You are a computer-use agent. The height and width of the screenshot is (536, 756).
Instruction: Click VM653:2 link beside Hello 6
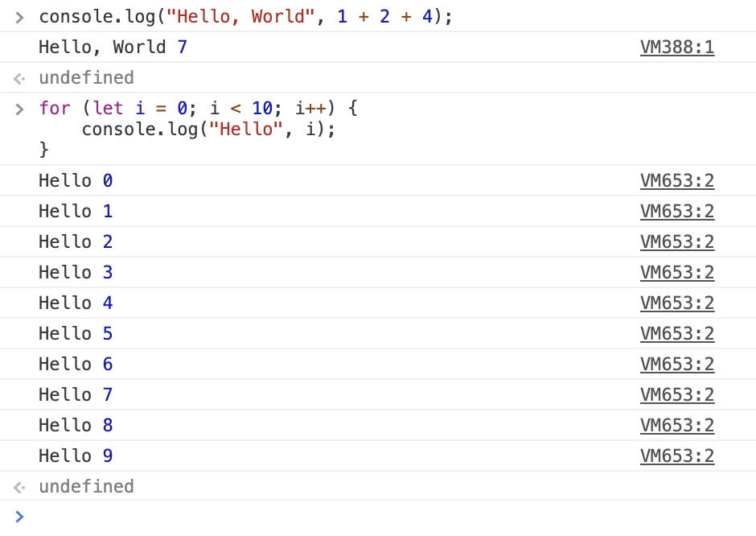pos(676,365)
